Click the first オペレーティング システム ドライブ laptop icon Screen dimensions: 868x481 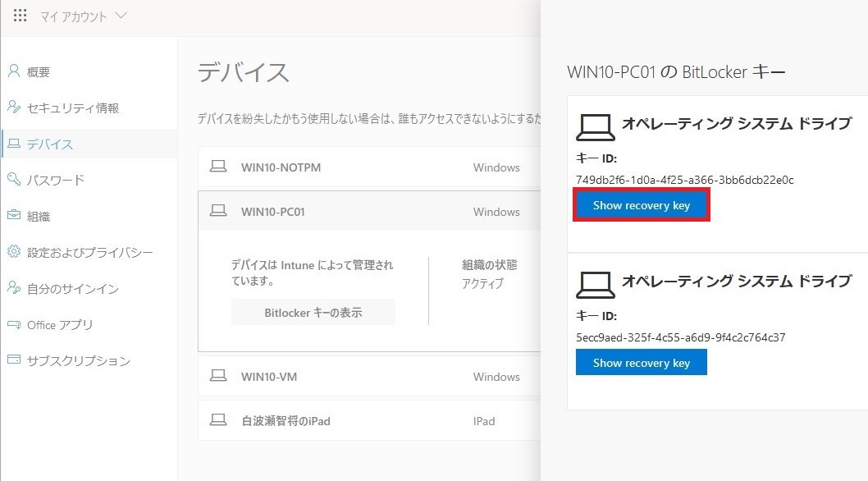(595, 127)
